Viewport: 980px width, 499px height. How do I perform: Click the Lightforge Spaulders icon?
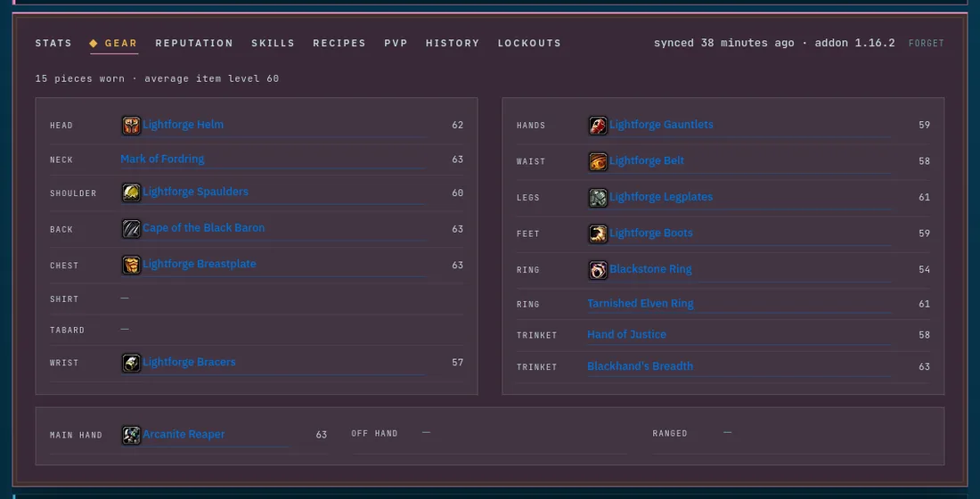(x=131, y=192)
